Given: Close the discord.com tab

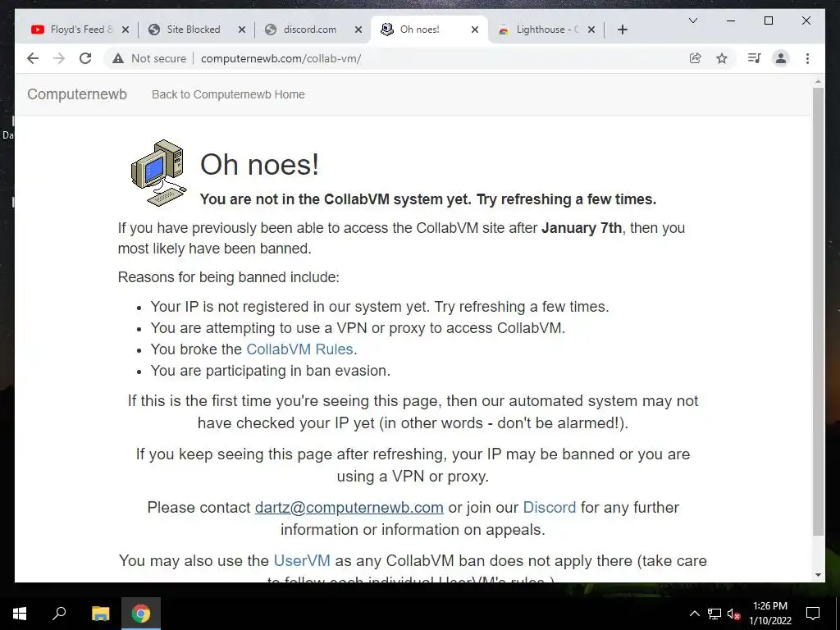Looking at the screenshot, I should 358,30.
